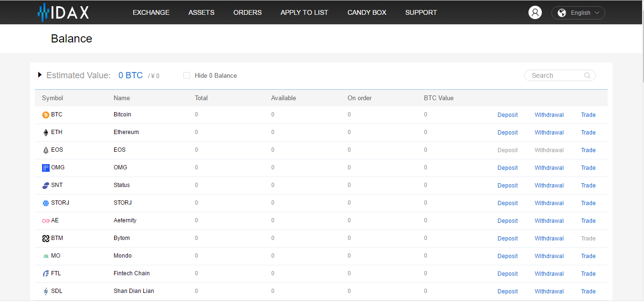
Task: Open the SUPPORT menu
Action: 421,12
